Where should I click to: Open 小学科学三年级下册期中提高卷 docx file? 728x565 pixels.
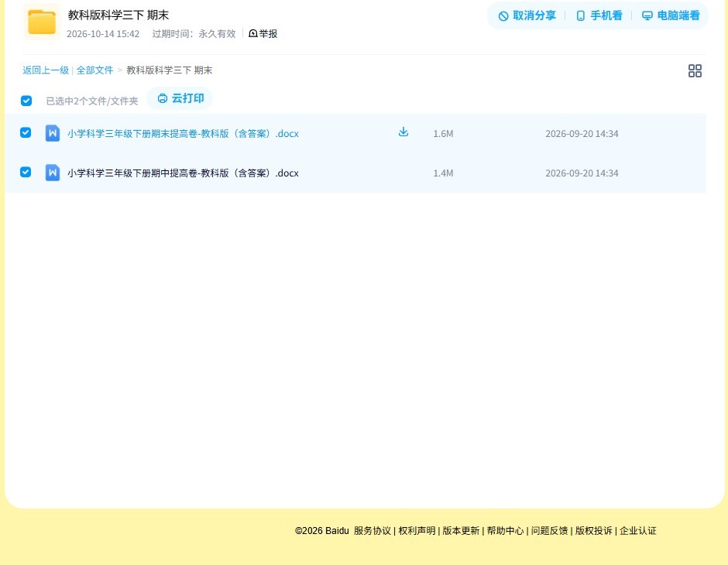183,173
